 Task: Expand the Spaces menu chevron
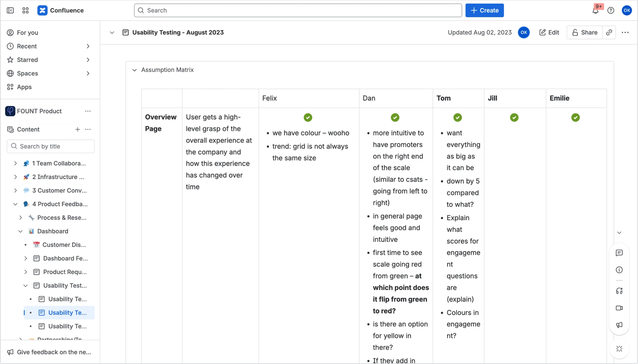click(88, 73)
